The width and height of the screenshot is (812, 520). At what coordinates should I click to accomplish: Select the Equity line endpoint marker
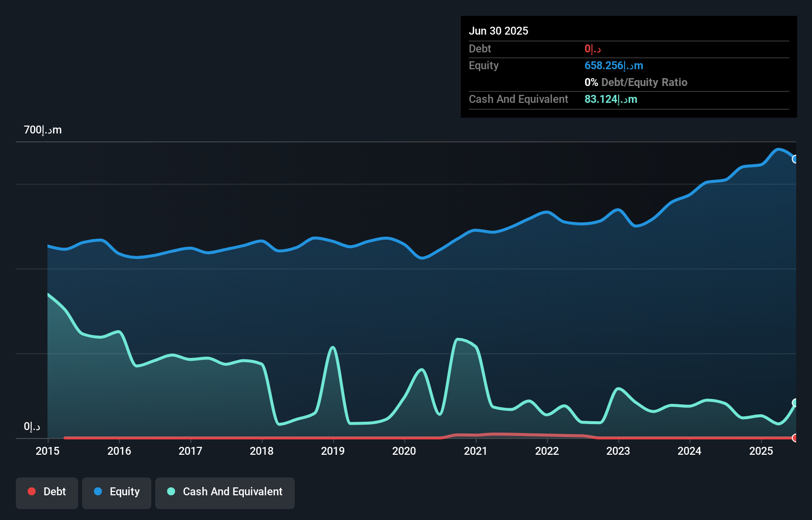coord(795,159)
